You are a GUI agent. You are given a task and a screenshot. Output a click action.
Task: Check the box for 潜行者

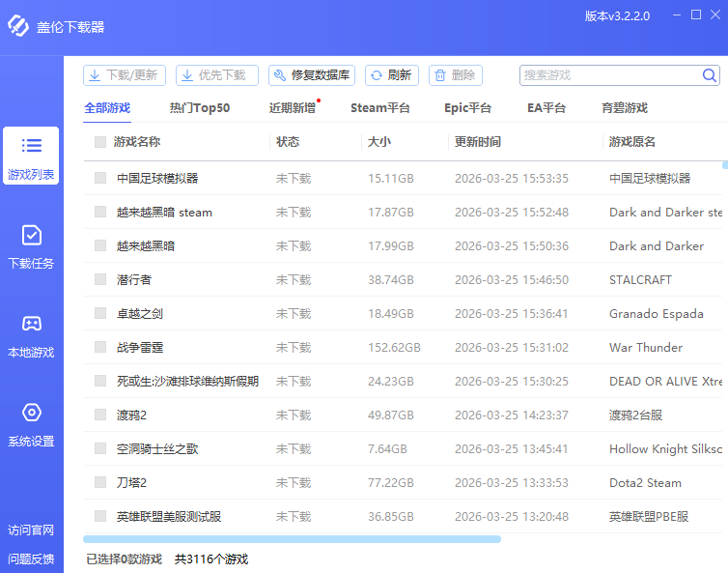pyautogui.click(x=100, y=279)
